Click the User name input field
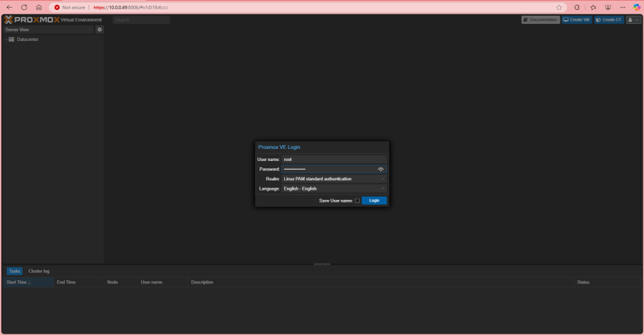The height and width of the screenshot is (335, 644). click(x=334, y=159)
